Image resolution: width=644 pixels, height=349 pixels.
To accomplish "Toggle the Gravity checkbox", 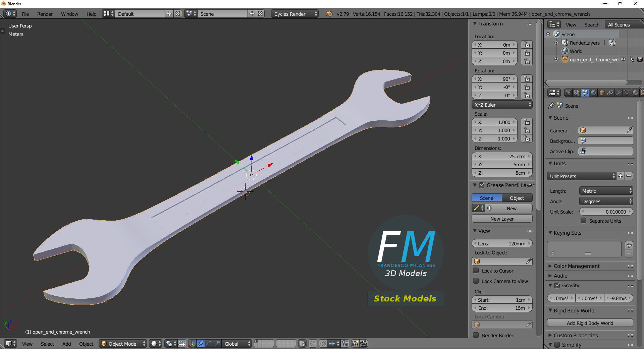I will point(557,285).
